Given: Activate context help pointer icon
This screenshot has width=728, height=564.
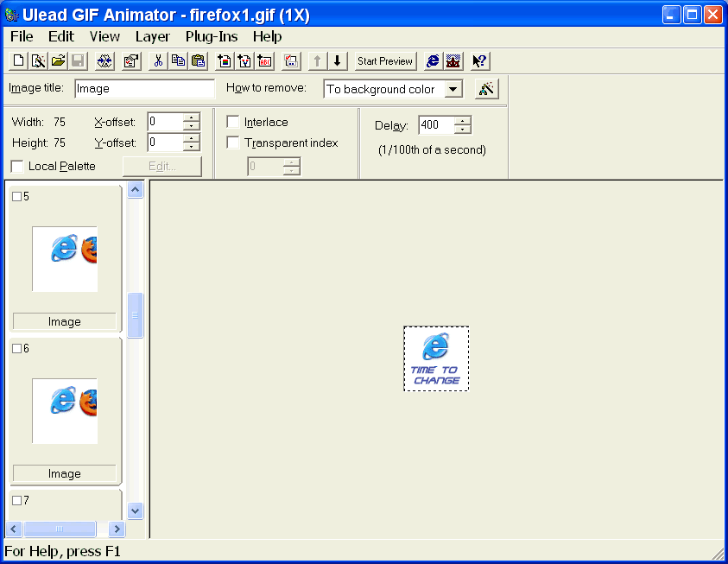Looking at the screenshot, I should point(479,60).
